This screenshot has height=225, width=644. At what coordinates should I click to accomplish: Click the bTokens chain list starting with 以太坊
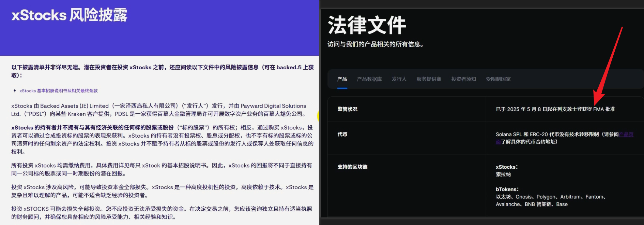[551, 201]
